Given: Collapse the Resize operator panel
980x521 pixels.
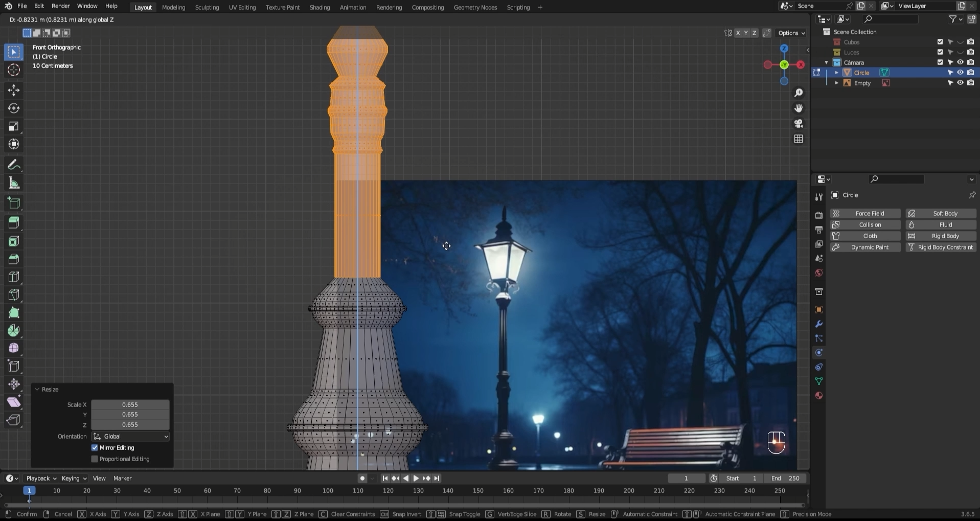Looking at the screenshot, I should (x=37, y=390).
